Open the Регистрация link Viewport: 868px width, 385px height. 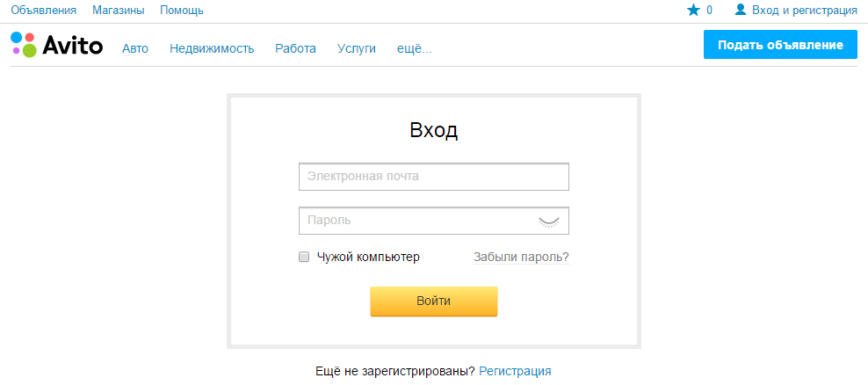click(x=515, y=371)
